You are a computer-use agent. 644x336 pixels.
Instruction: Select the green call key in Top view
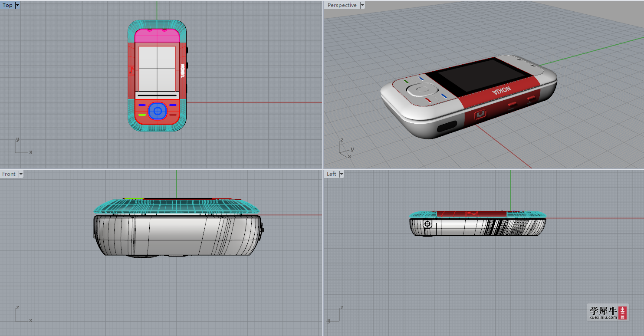point(142,115)
